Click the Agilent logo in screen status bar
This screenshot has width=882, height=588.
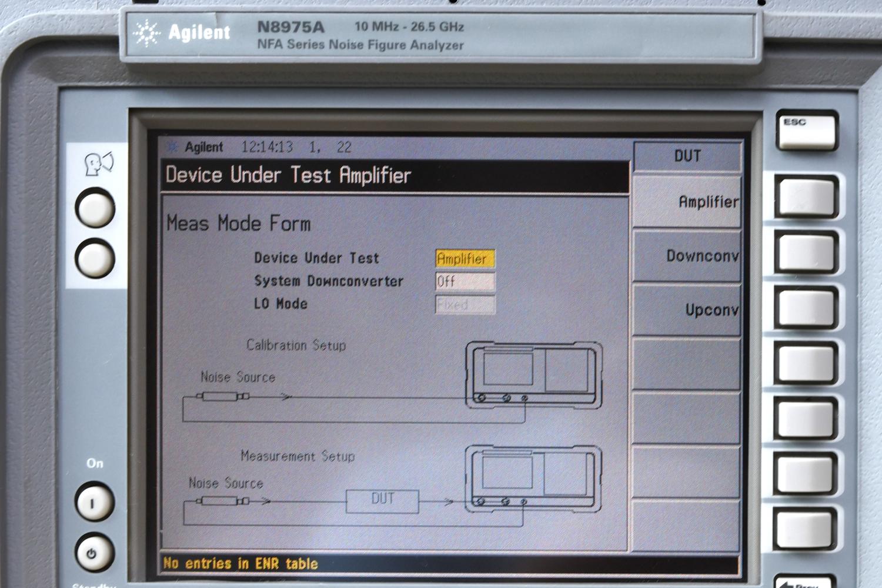pyautogui.click(x=196, y=147)
